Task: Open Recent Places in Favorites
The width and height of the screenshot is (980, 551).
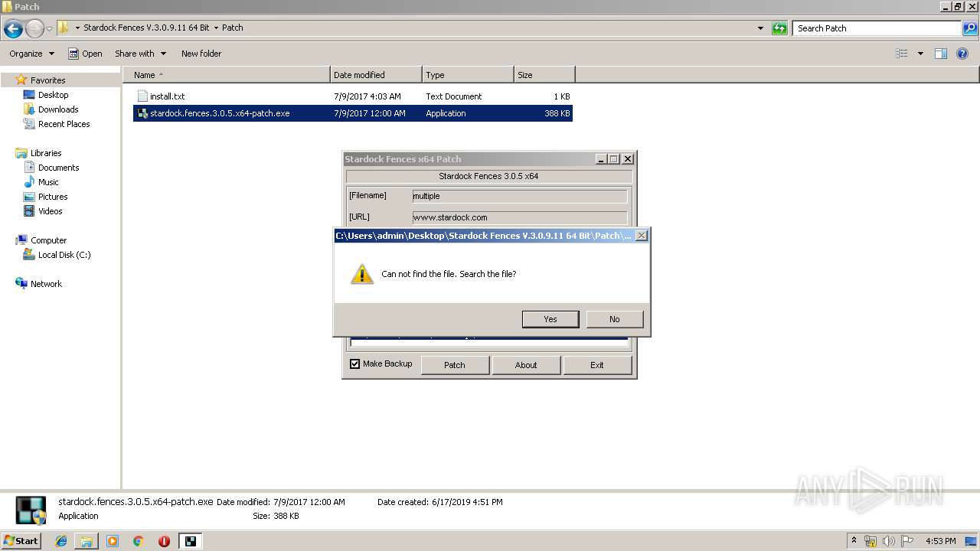Action: 64,124
